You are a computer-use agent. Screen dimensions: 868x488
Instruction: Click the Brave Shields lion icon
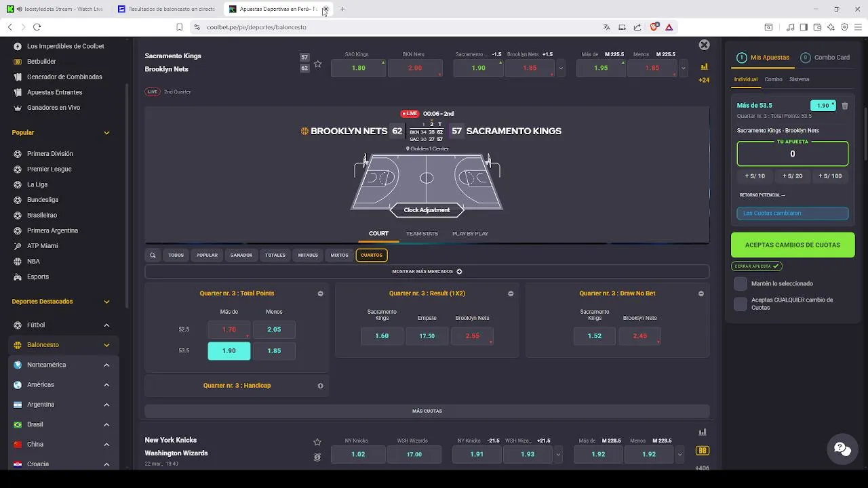pos(654,27)
